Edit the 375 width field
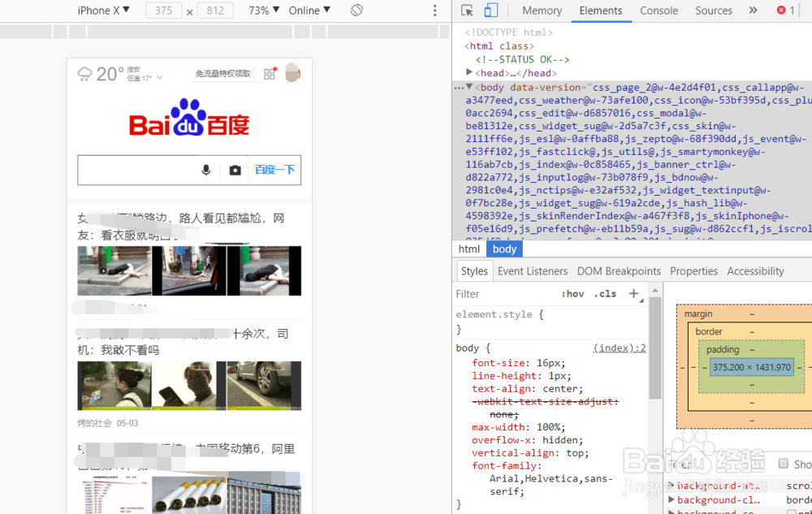 [164, 11]
